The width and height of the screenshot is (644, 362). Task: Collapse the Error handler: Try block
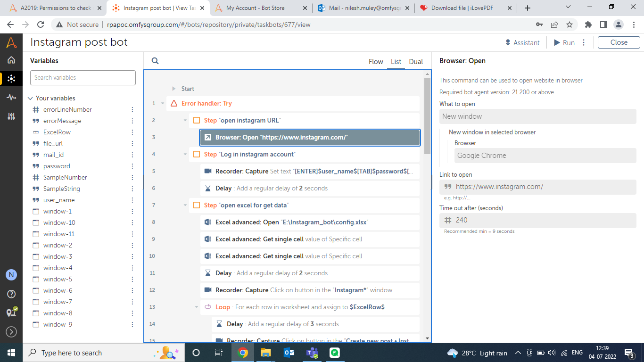[163, 104]
